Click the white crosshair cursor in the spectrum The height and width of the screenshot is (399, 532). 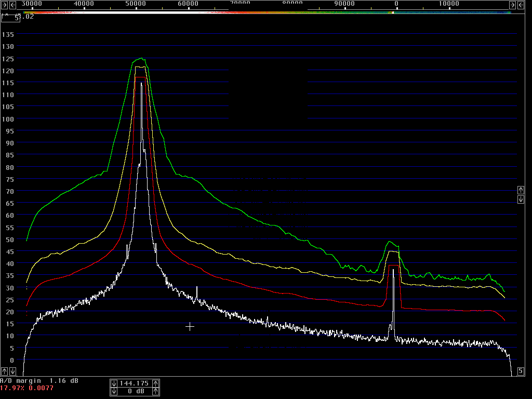pos(190,327)
